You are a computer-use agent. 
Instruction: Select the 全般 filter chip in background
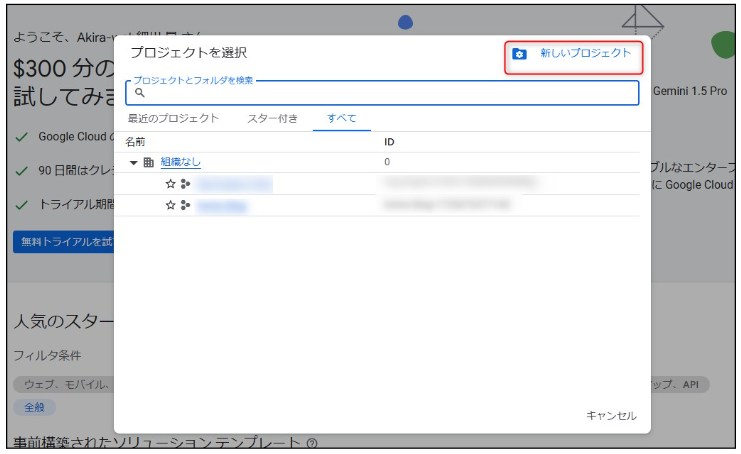[x=34, y=407]
